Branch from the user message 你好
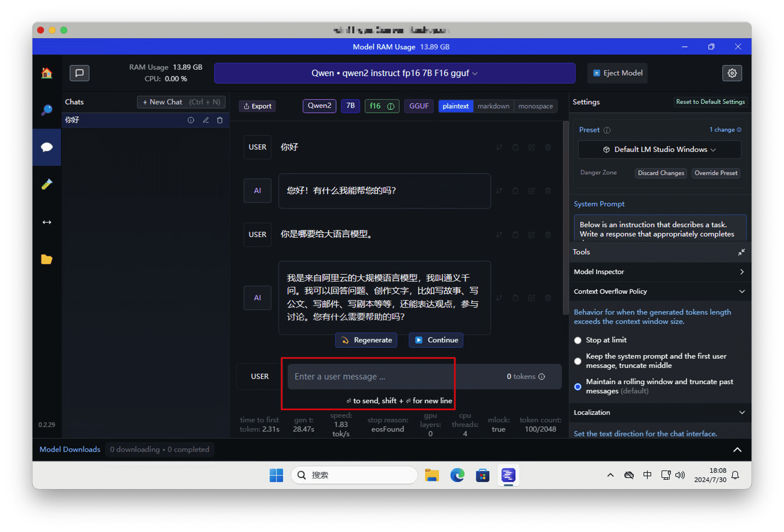The height and width of the screenshot is (532, 784). [x=499, y=147]
